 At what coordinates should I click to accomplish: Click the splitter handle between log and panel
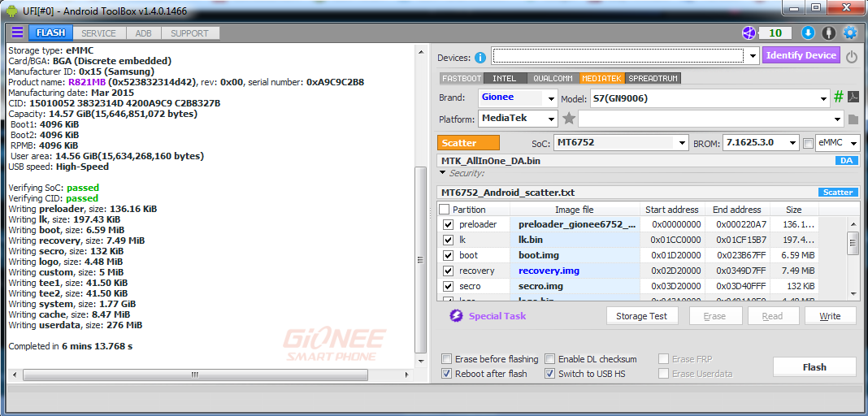(428, 213)
